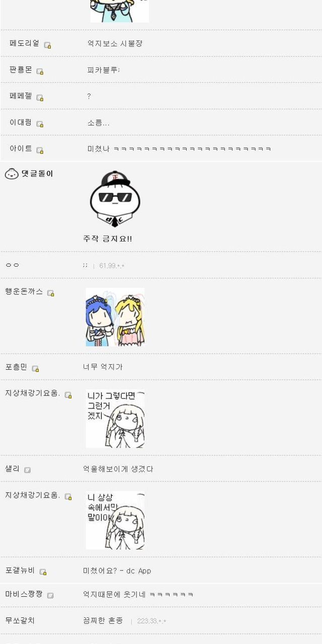The width and height of the screenshot is (322, 644).
Task: Open the gray gallog icon next to 샐리
Action: click(27, 470)
